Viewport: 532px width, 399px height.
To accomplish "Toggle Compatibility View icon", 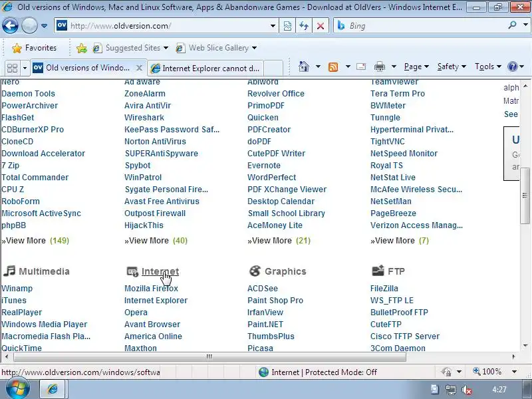I will [287, 26].
